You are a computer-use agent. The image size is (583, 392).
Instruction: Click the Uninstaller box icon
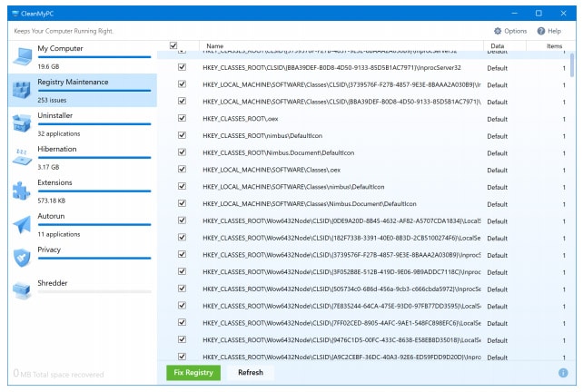click(x=22, y=123)
